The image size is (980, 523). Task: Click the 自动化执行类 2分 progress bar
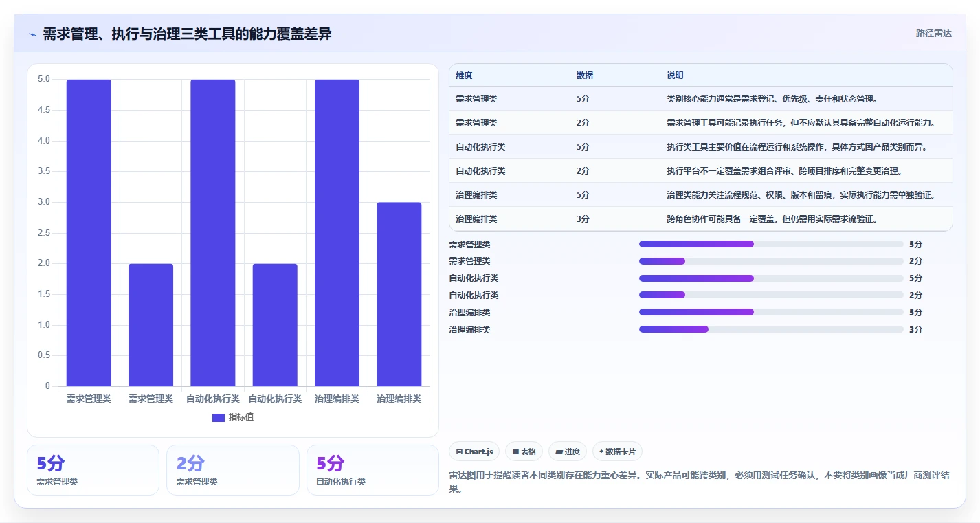[771, 295]
